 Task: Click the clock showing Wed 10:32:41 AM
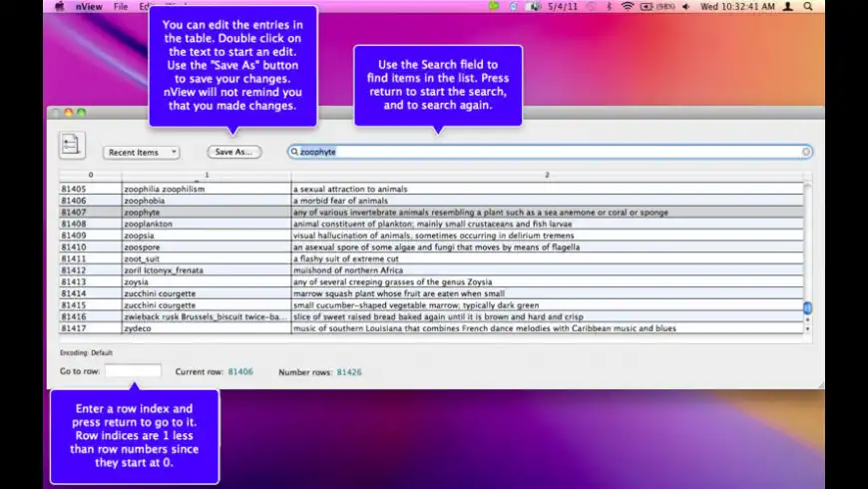pos(738,7)
